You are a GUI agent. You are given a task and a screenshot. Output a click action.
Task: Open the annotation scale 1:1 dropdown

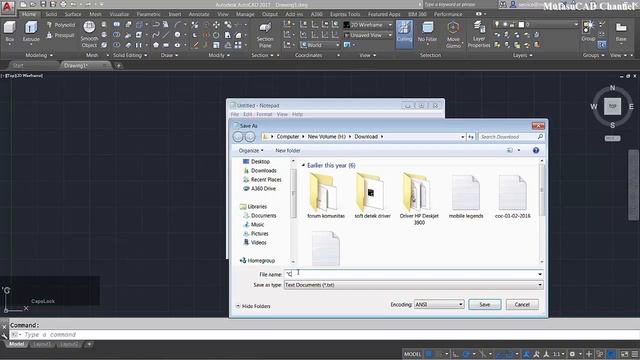(558, 354)
